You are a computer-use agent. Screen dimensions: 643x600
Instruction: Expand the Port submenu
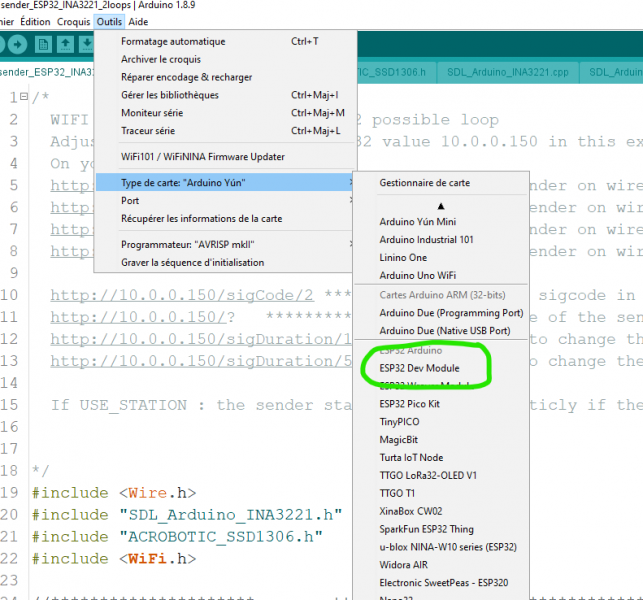pos(224,201)
